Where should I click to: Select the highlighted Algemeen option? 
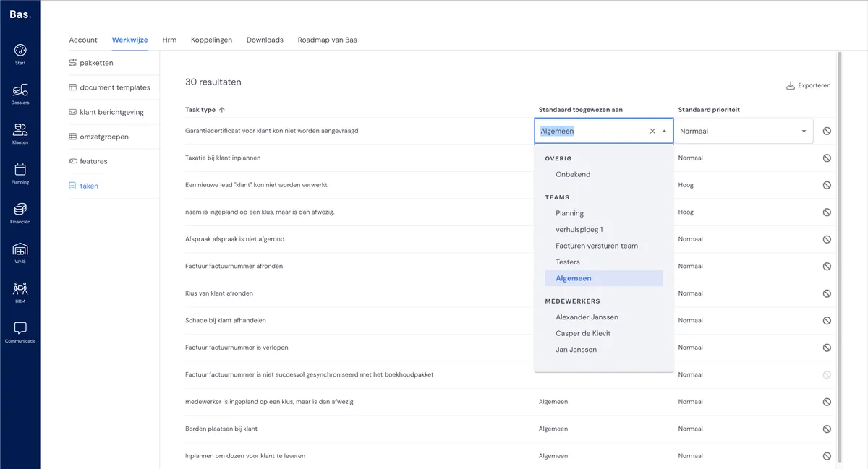point(603,278)
